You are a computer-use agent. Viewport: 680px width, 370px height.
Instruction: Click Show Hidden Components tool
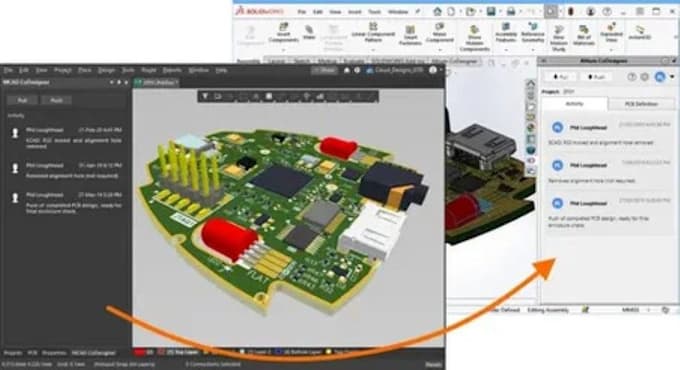pos(474,38)
